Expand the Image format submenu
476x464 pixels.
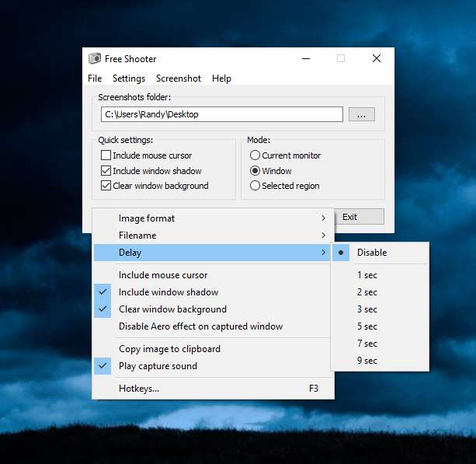point(211,218)
